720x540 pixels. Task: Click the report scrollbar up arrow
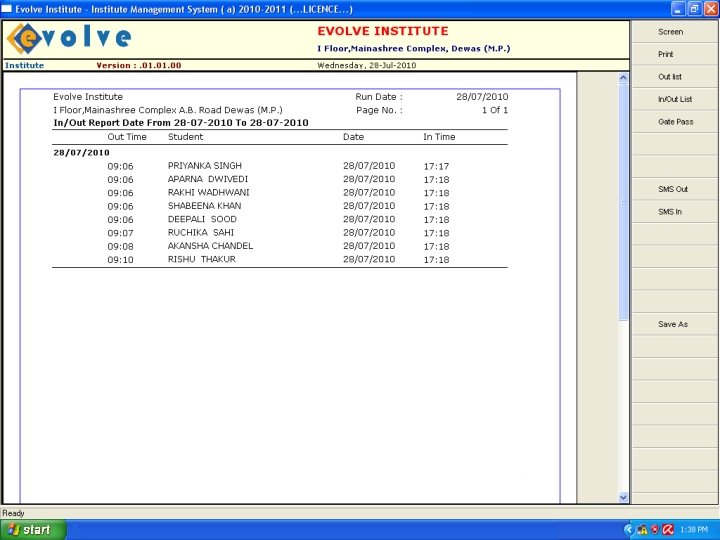tap(623, 78)
